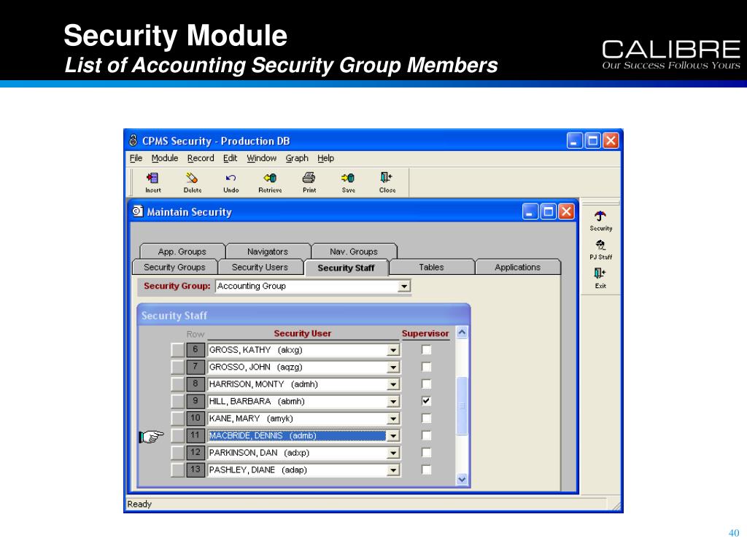This screenshot has height=560, width=747.
Task: Click the Print toolbar icon
Action: click(x=309, y=182)
